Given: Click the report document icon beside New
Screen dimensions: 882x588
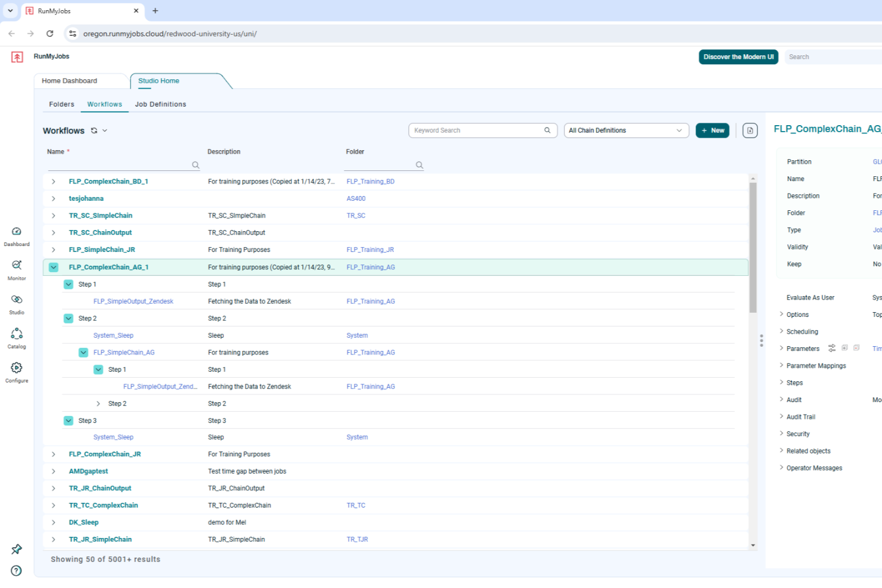Looking at the screenshot, I should [x=750, y=130].
